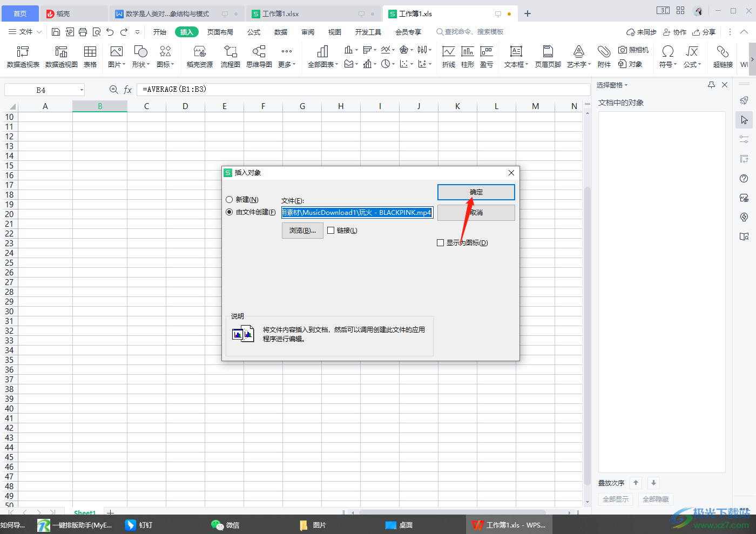
Task: Click the 协作 collaborate button
Action: (675, 32)
